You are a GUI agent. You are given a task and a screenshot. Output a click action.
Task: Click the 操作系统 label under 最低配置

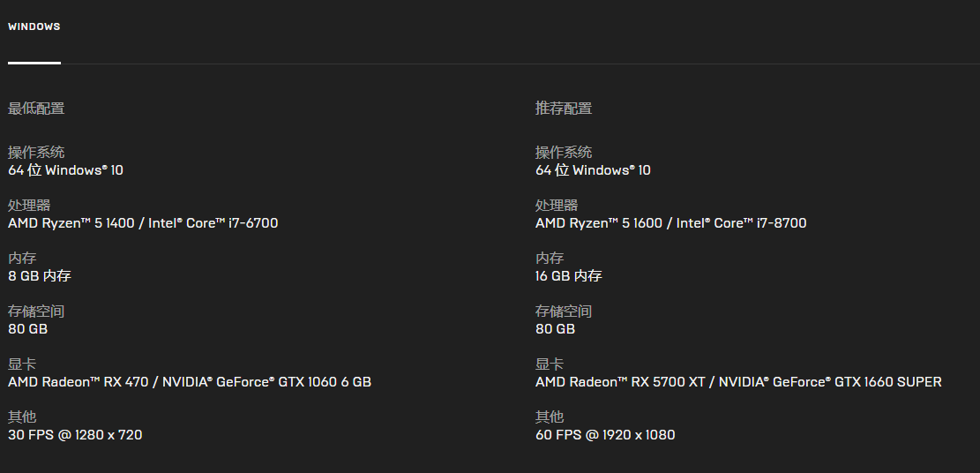tap(36, 153)
